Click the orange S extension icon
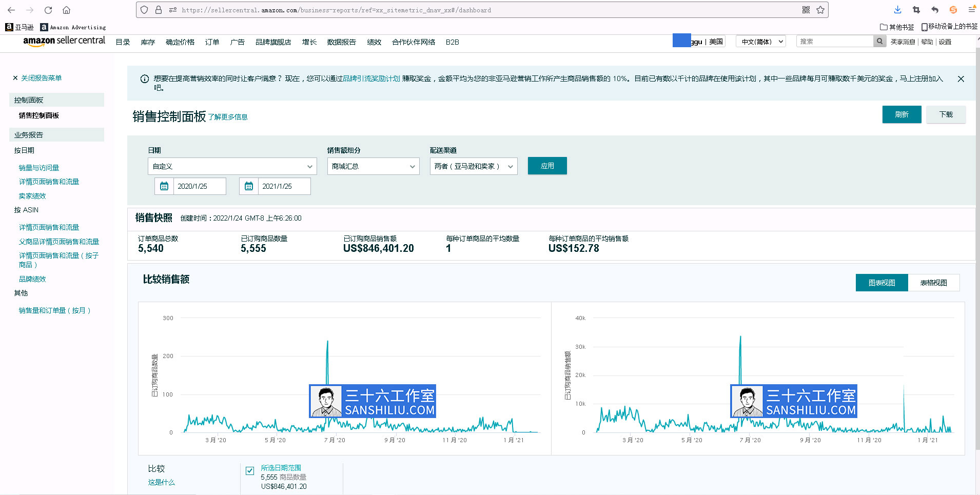Screen dimensions: 980x495 pyautogui.click(x=953, y=10)
